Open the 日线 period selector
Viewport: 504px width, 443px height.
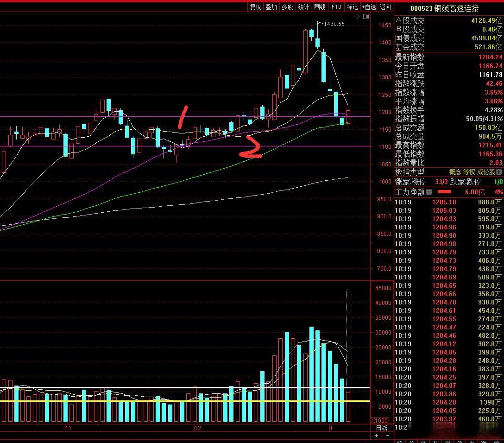pos(381,428)
